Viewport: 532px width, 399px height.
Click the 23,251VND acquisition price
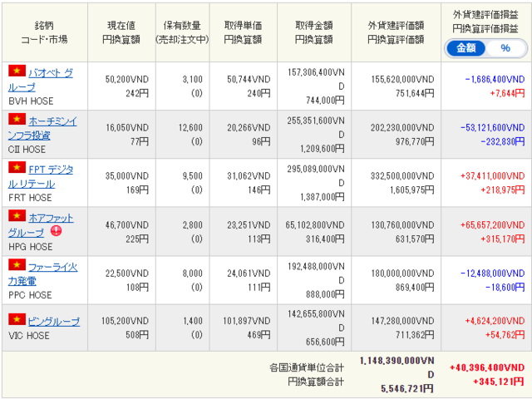[249, 225]
